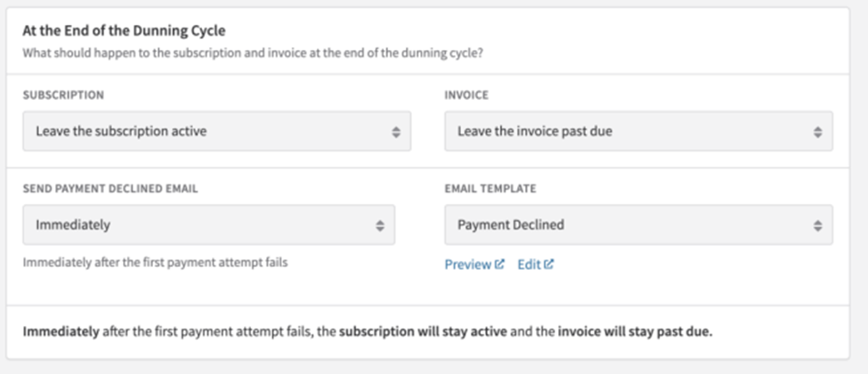Open the Preview link for the email template
Image resolution: width=868 pixels, height=374 pixels.
[x=468, y=264]
